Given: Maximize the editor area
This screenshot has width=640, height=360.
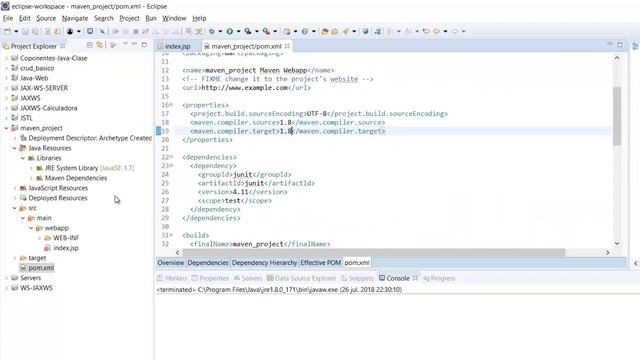Looking at the screenshot, I should point(620,44).
